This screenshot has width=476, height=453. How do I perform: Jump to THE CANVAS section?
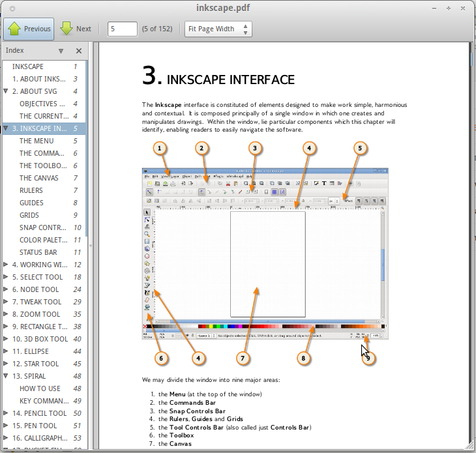coord(44,178)
